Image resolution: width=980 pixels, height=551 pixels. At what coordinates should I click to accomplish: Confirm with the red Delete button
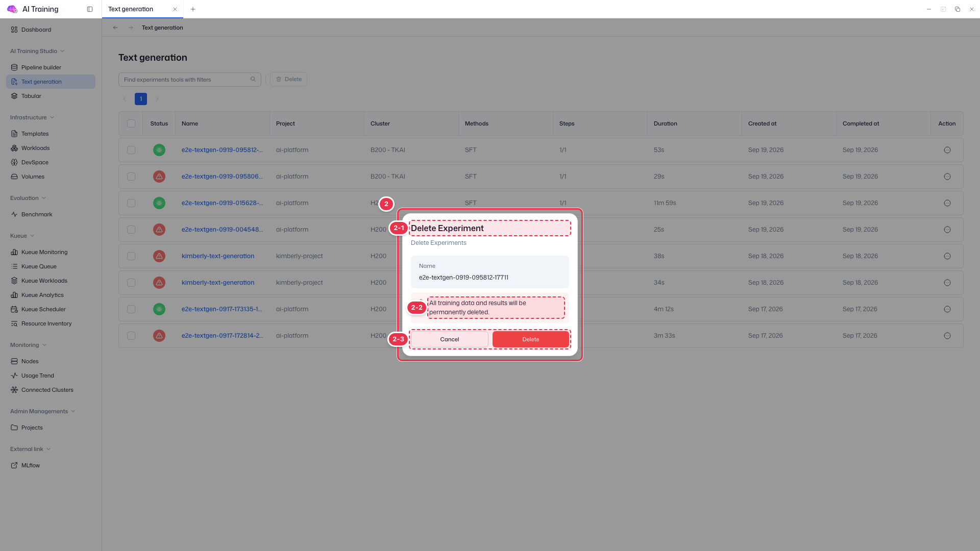(531, 339)
